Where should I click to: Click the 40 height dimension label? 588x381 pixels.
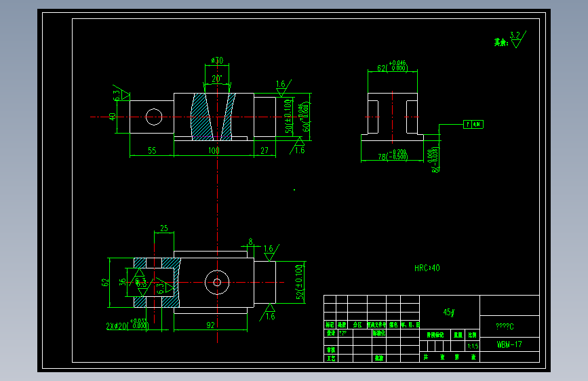(112, 117)
